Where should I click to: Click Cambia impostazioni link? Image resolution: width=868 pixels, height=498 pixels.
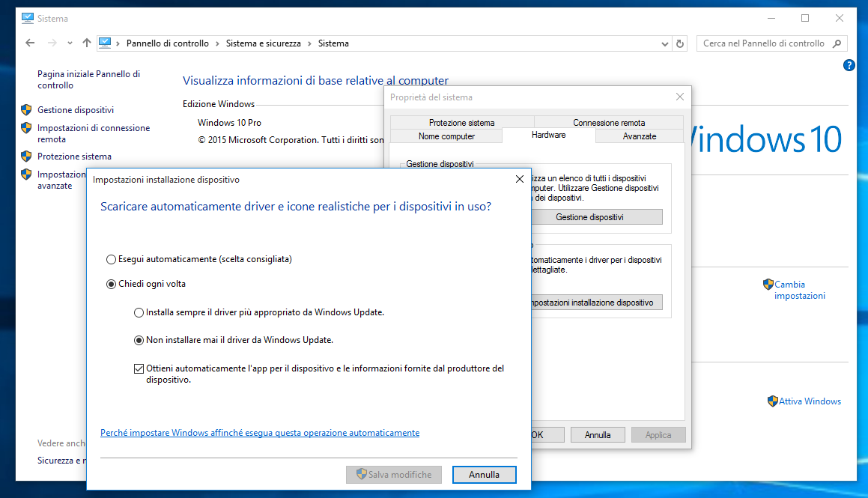click(799, 290)
